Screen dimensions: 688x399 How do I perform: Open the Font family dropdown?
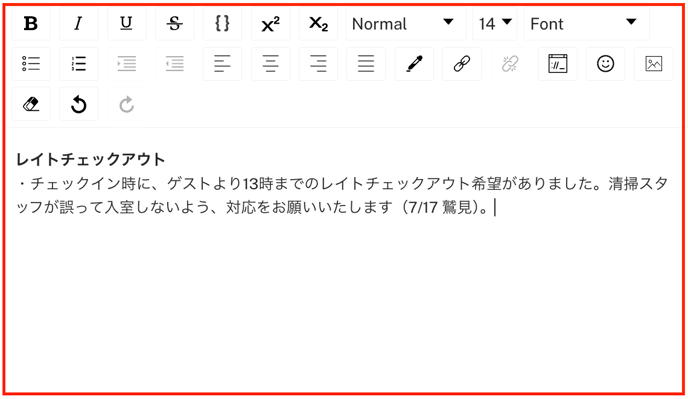tap(586, 23)
